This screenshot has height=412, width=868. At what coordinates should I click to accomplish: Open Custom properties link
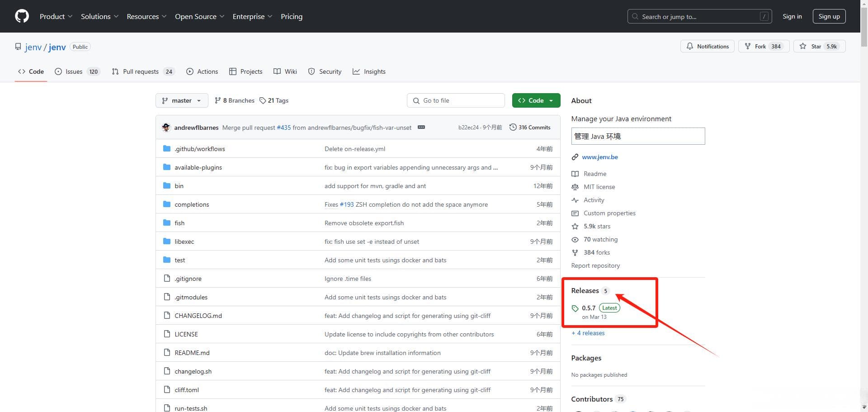tap(609, 213)
